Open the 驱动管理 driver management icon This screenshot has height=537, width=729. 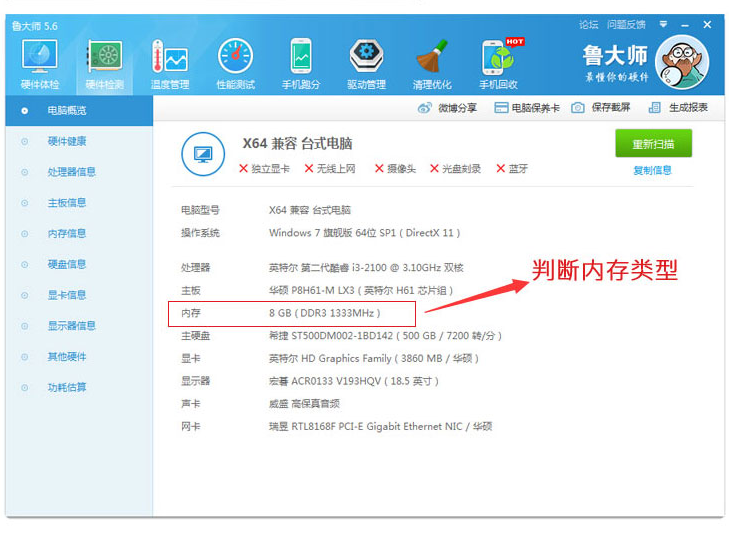(x=366, y=57)
